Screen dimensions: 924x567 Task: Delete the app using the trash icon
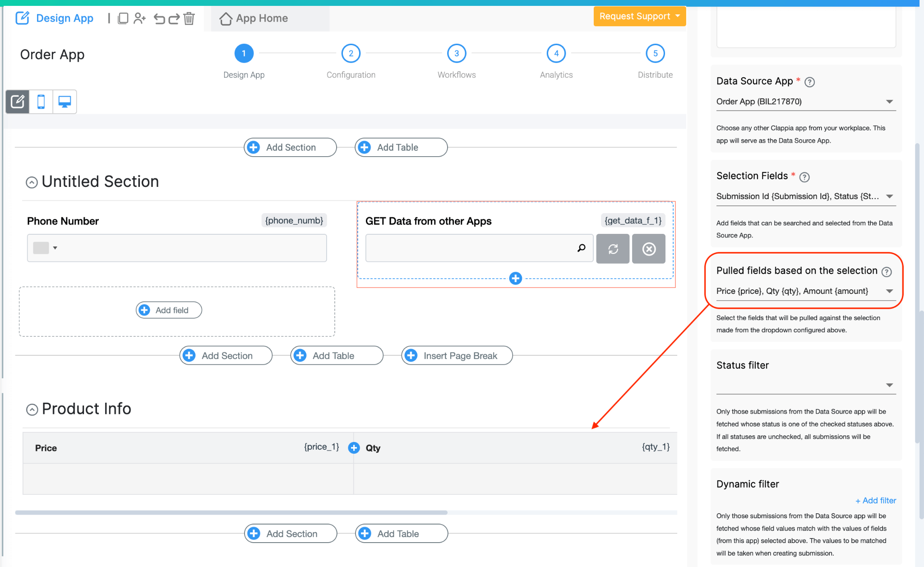[189, 19]
